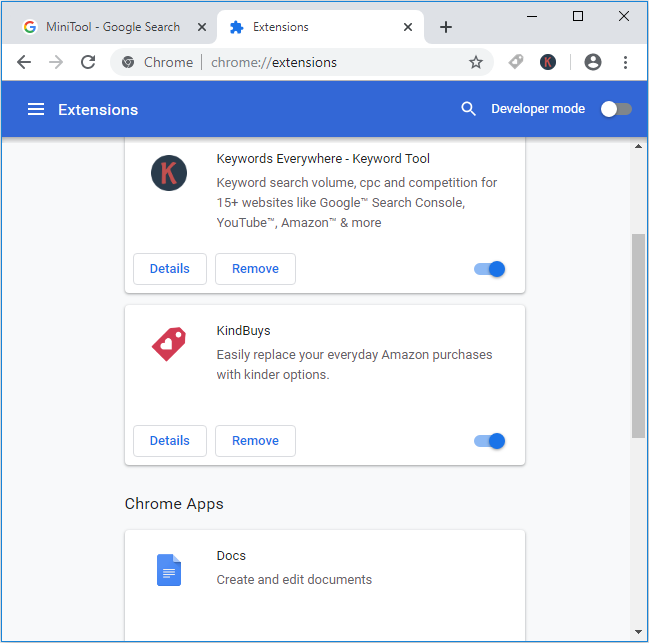Open the Chrome three-dot menu
Image resolution: width=649 pixels, height=643 pixels.
click(625, 62)
